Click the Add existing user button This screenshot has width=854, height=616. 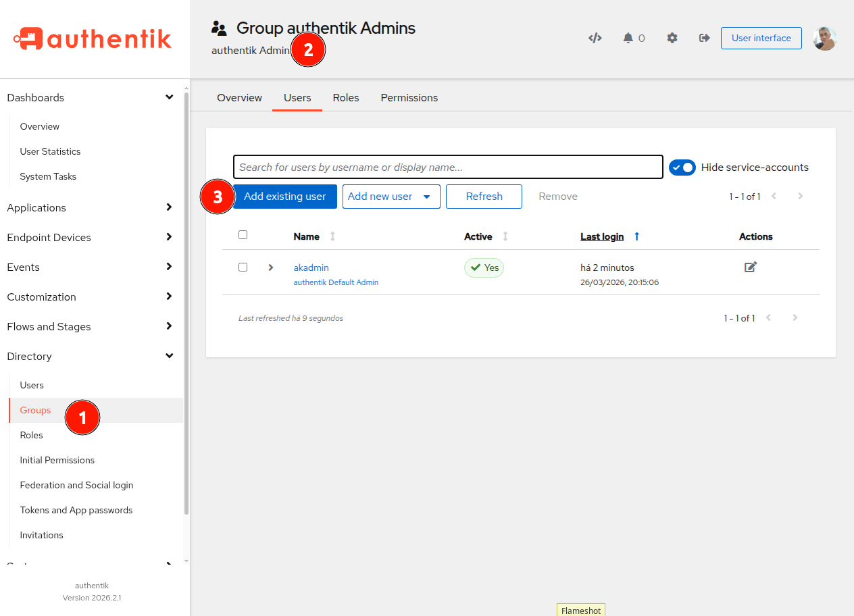pyautogui.click(x=284, y=197)
